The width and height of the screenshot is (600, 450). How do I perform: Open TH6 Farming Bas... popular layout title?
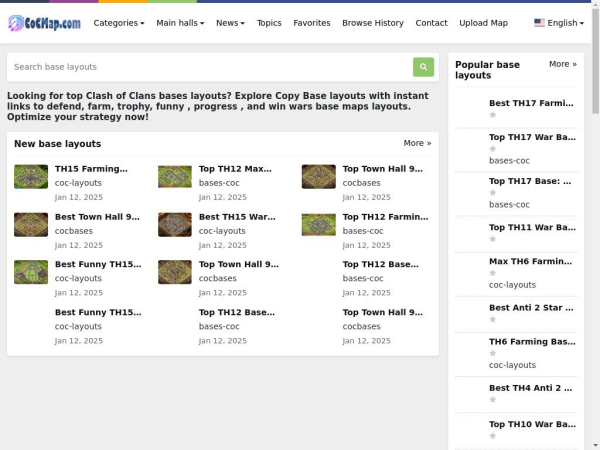point(532,342)
